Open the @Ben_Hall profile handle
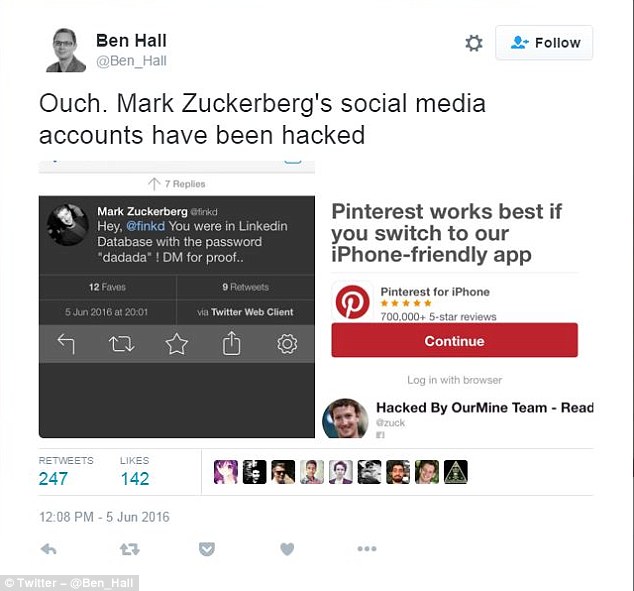 pyautogui.click(x=131, y=61)
